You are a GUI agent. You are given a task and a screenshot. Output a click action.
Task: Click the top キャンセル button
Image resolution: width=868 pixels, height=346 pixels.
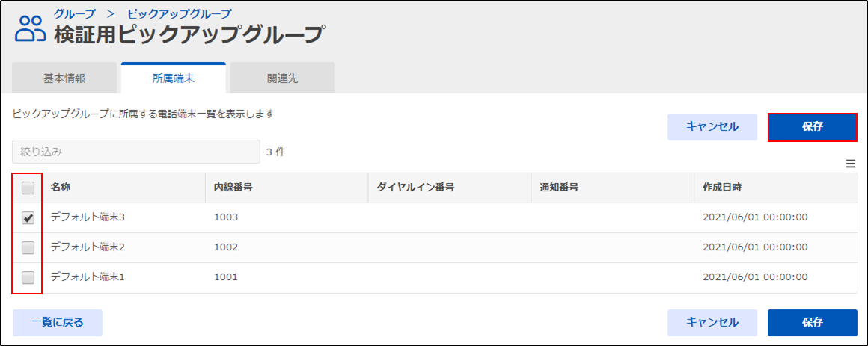(712, 127)
